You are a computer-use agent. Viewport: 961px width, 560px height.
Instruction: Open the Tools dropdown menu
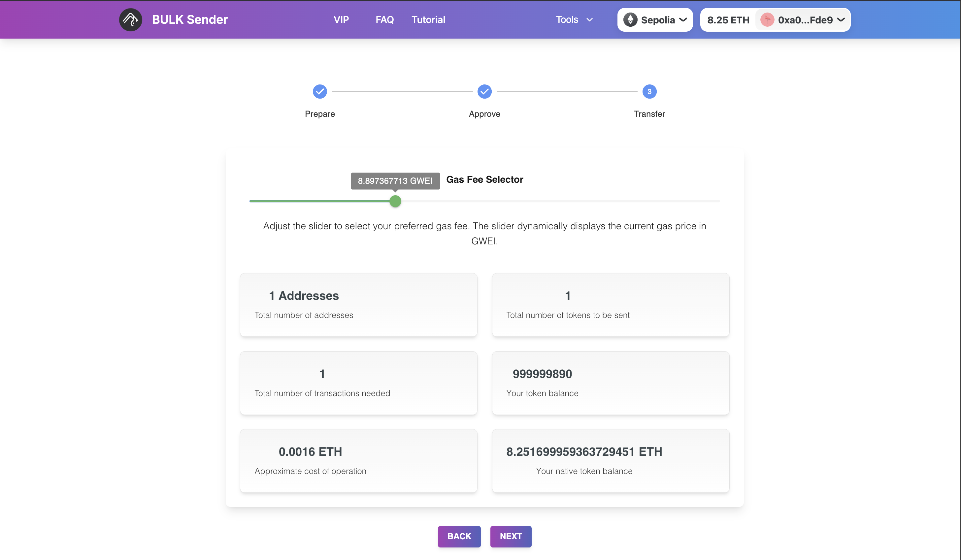pyautogui.click(x=574, y=19)
